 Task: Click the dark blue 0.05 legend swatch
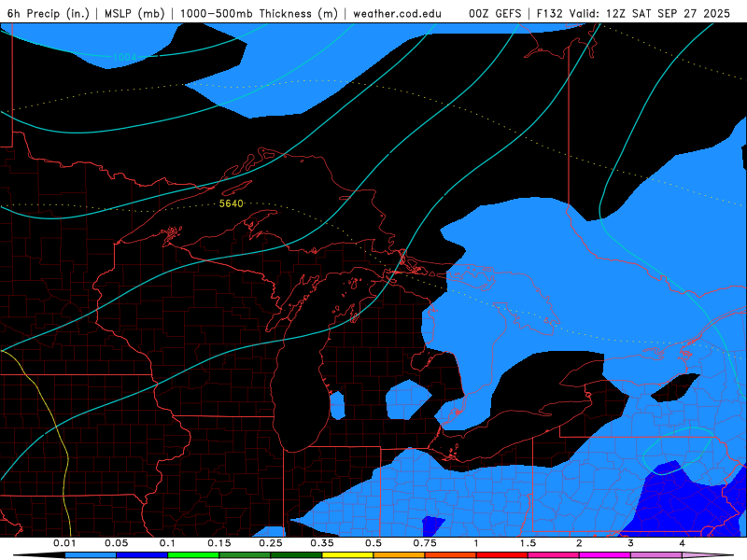(x=142, y=555)
